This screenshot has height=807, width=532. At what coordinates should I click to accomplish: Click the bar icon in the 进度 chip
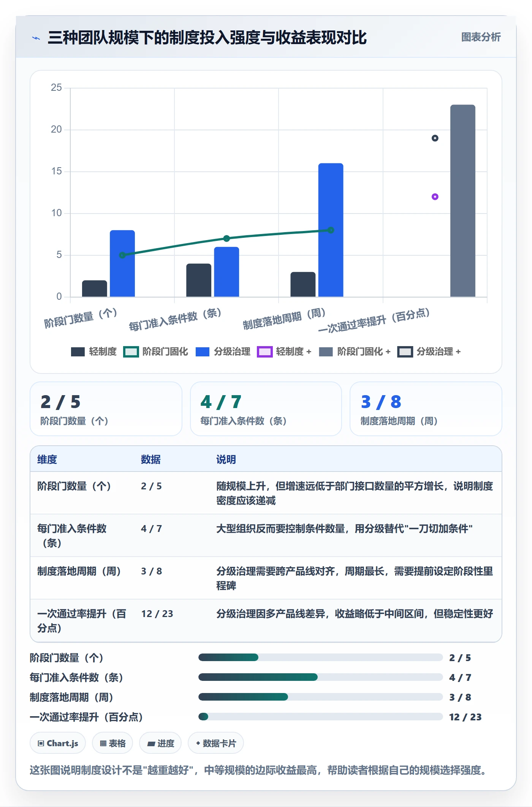[151, 744]
